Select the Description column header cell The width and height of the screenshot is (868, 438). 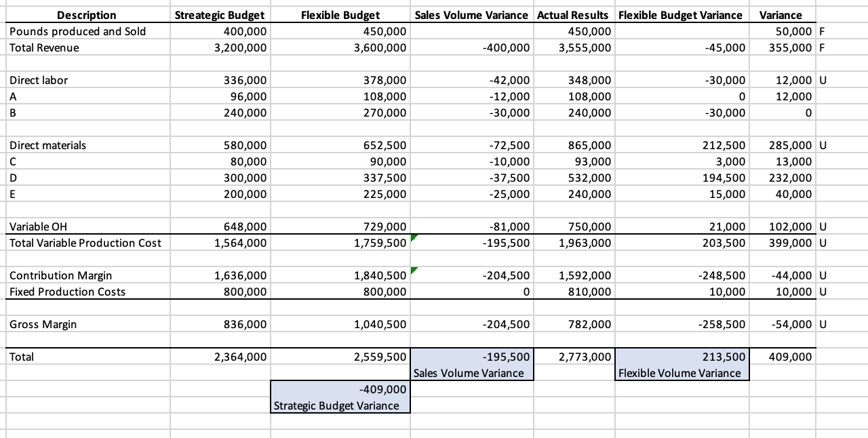(86, 15)
